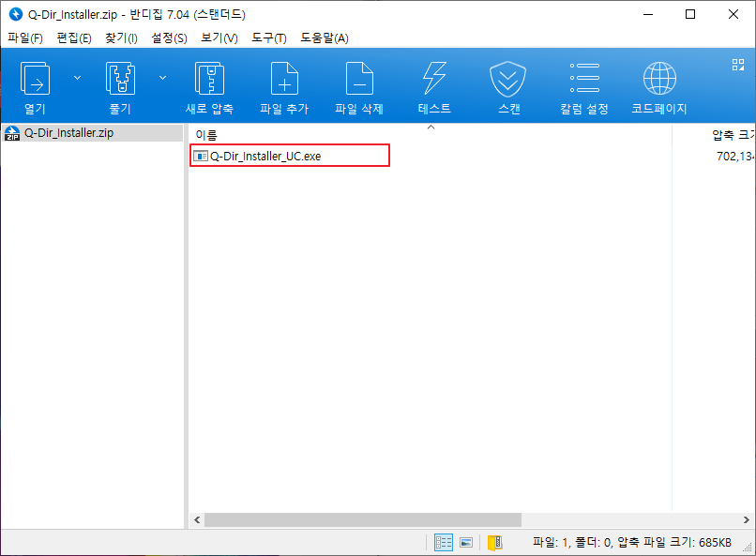Click the toolbar grid customize icon
Screen dimensions: 756x556
tap(737, 65)
